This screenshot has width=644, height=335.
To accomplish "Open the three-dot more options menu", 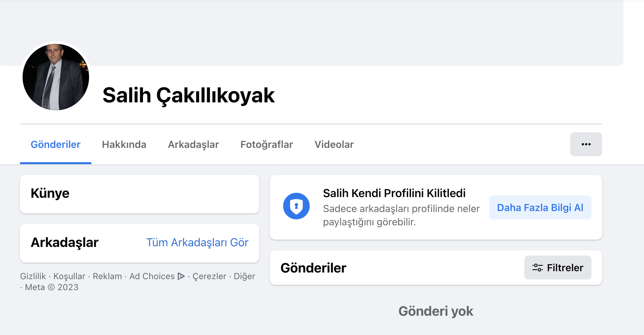I will 586,144.
